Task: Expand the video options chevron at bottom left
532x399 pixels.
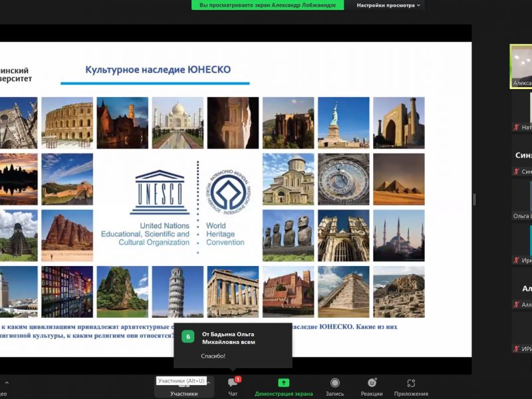Action: 7,383
